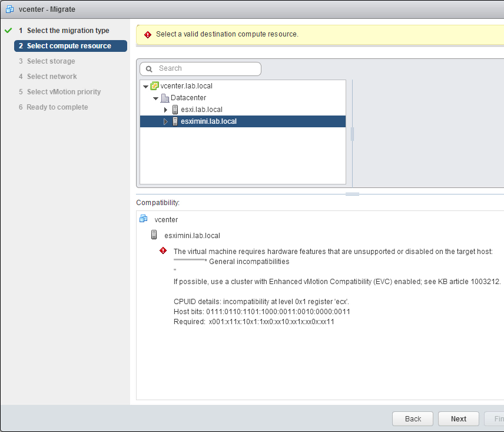
Task: Click the 'Host bits' value line
Action: 262,312
